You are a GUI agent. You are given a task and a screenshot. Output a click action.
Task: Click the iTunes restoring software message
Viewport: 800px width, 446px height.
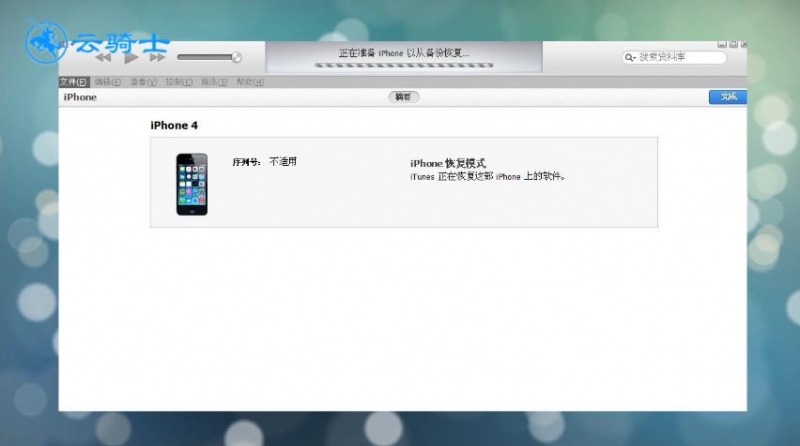coord(488,177)
